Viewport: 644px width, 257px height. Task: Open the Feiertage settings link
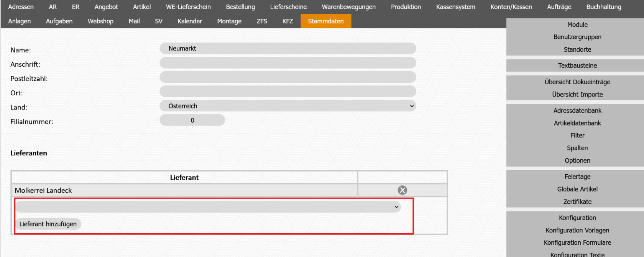coord(577,177)
